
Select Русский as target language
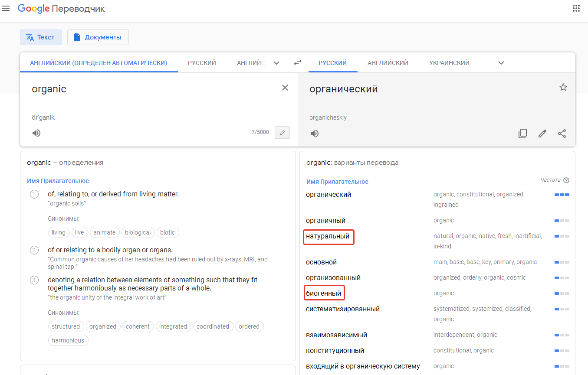(332, 63)
